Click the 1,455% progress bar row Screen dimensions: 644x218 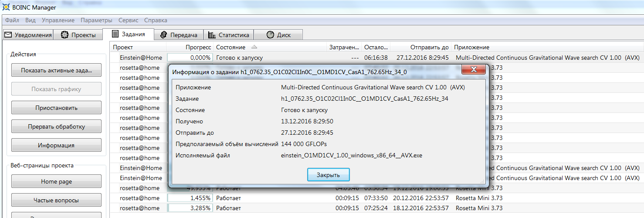click(x=190, y=198)
